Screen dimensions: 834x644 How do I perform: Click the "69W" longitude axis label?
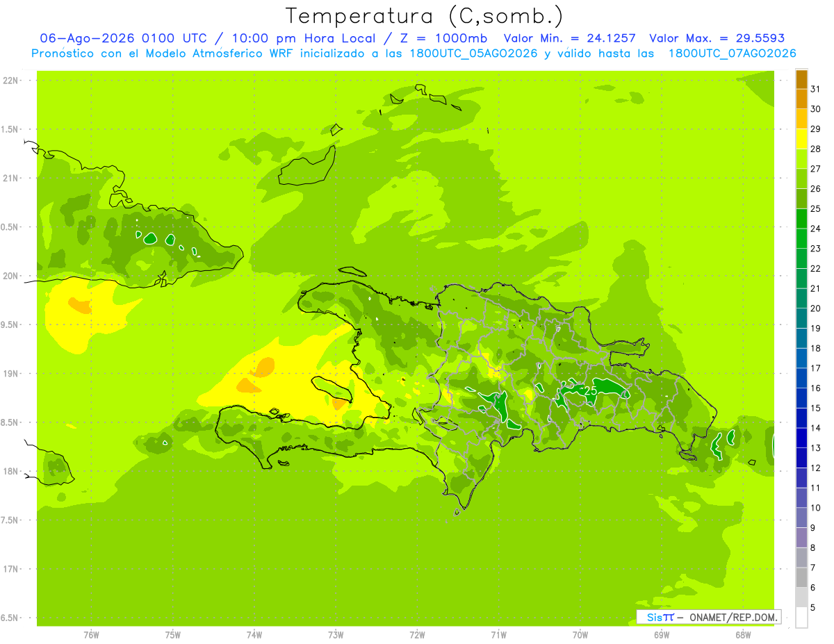[x=662, y=635]
